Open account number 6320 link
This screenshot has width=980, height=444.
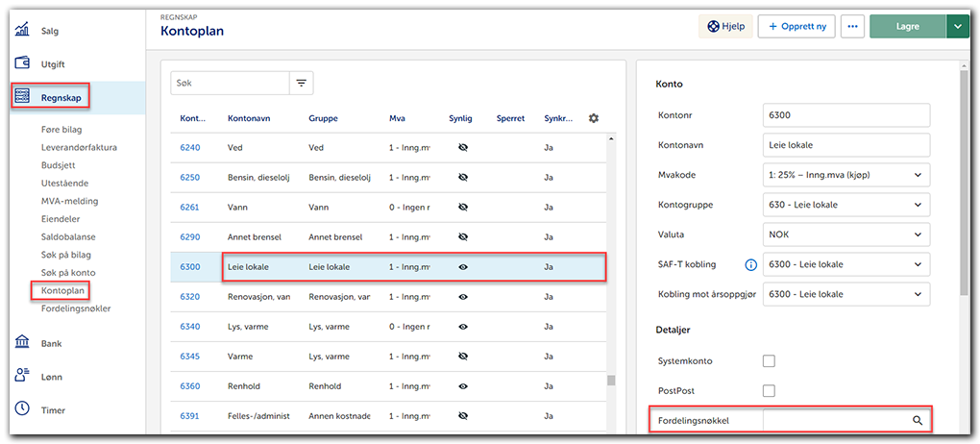190,297
